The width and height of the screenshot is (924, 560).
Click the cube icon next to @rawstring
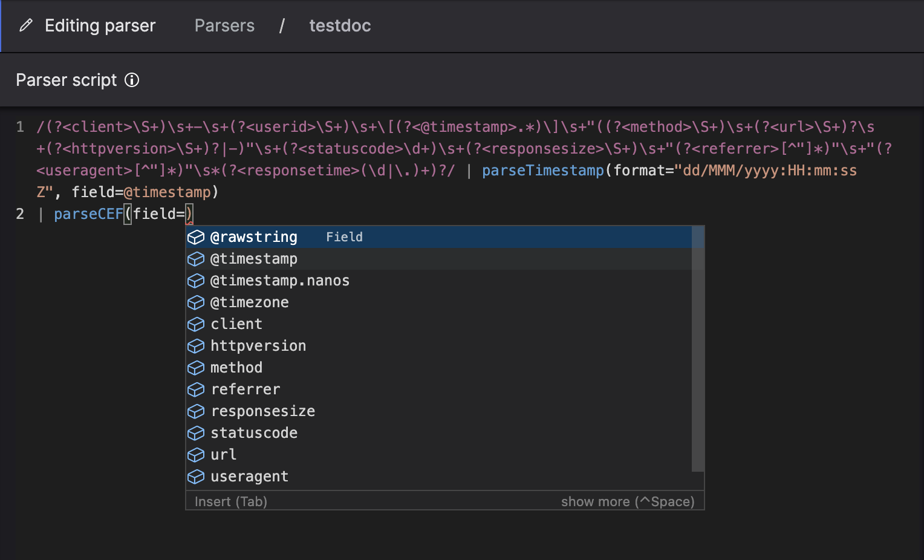point(196,237)
